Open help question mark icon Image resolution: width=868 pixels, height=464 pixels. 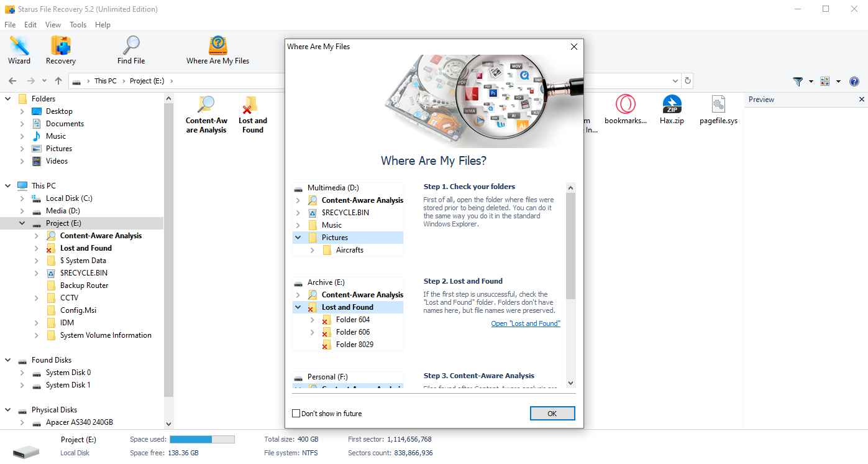click(x=854, y=81)
